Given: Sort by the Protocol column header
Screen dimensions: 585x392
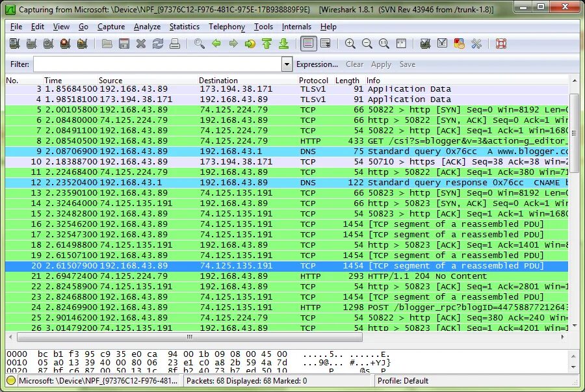Looking at the screenshot, I should [x=316, y=80].
